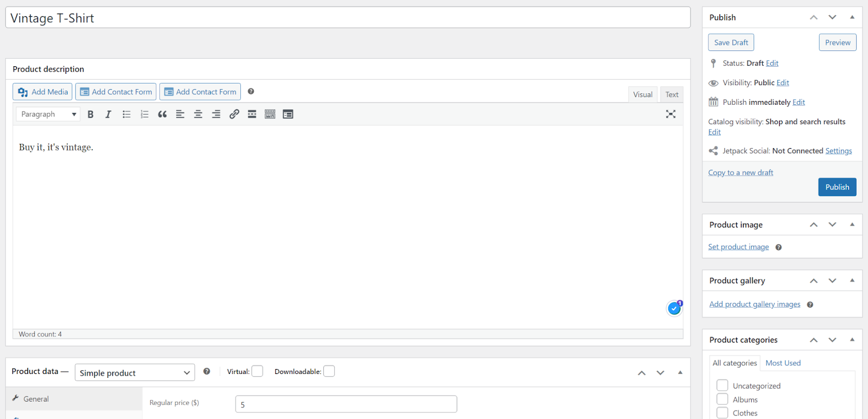
Task: Insert a numbered list
Action: (144, 114)
